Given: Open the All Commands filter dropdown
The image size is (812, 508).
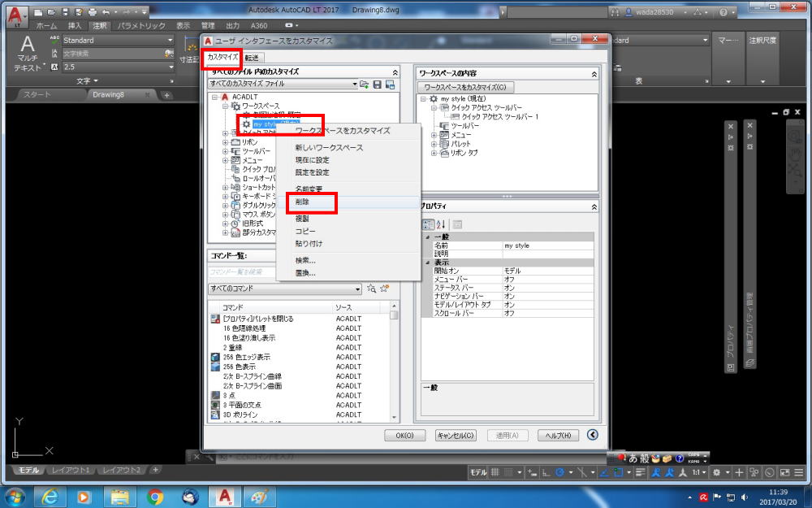Looking at the screenshot, I should 285,289.
